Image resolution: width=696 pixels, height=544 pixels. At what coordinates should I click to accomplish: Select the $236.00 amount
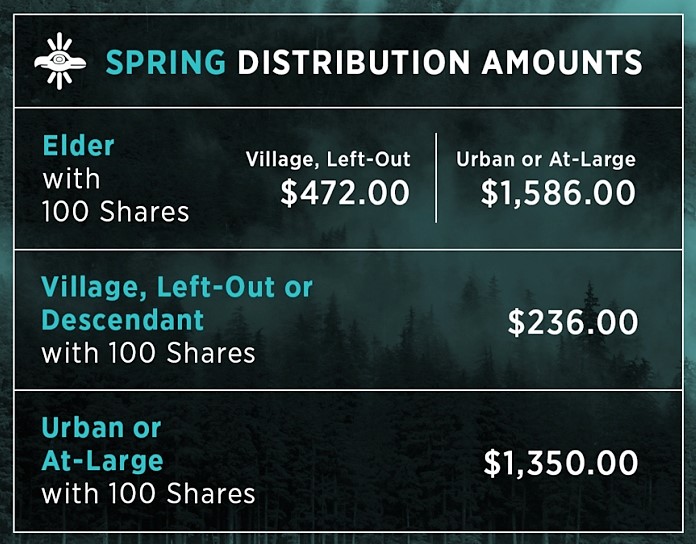572,322
